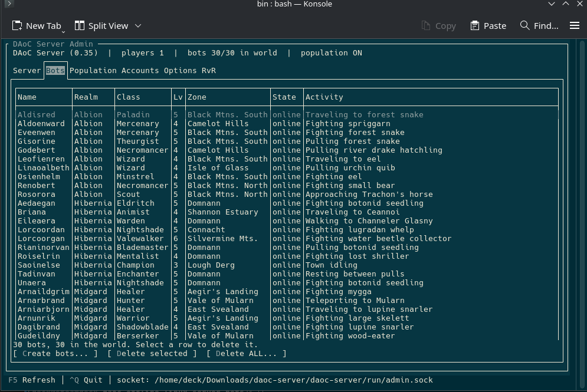Select the Aedaegan bot row
This screenshot has height=392, width=587.
287,203
